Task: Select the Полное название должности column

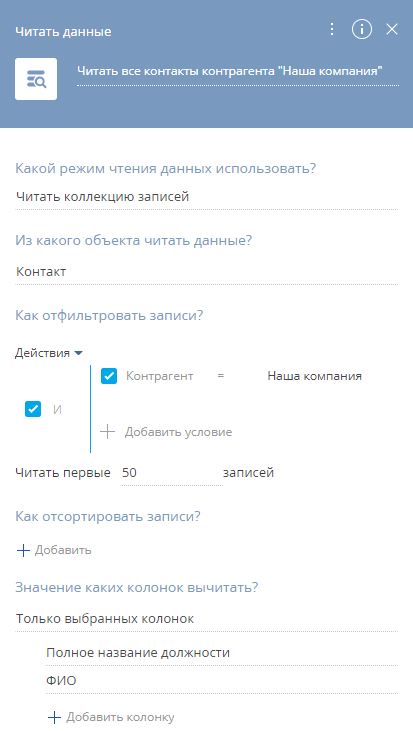Action: [x=221, y=652]
